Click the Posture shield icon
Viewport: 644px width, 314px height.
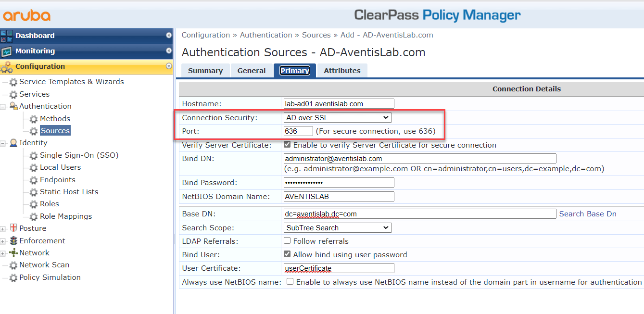[x=13, y=228]
